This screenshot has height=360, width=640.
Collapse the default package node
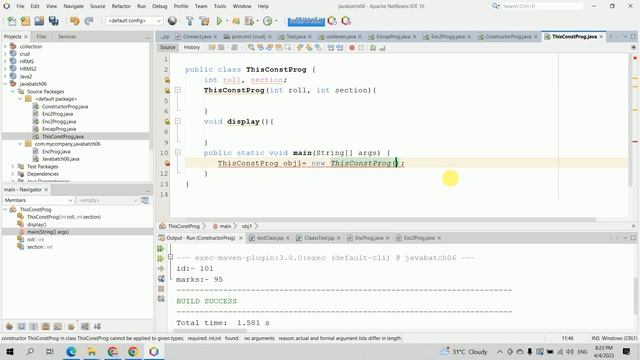point(20,99)
